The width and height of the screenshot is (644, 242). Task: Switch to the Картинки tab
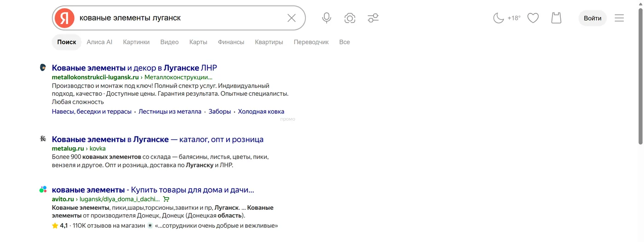click(x=136, y=42)
